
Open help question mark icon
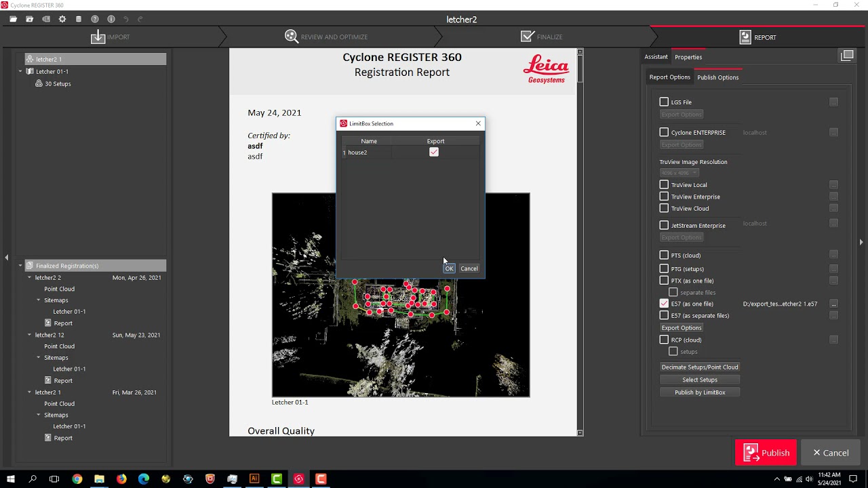(95, 19)
